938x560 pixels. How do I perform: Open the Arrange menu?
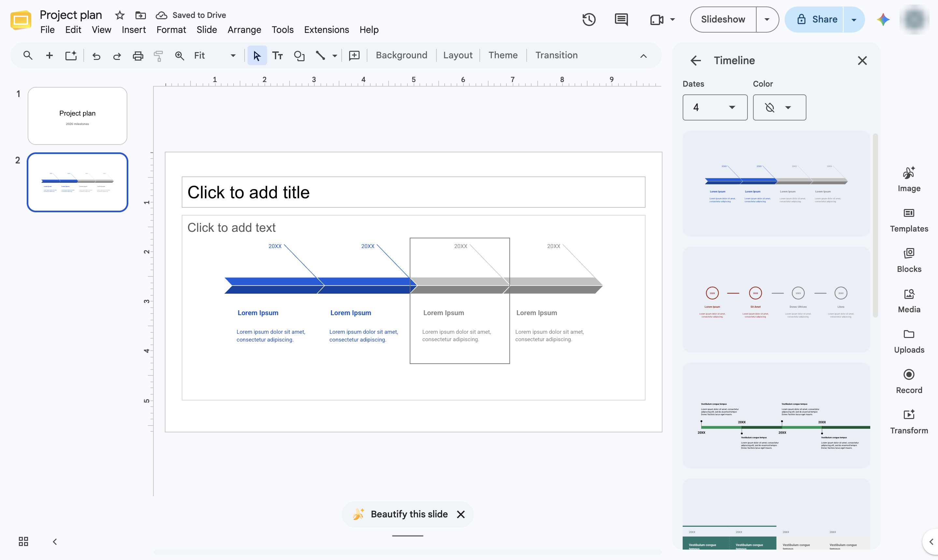tap(244, 29)
